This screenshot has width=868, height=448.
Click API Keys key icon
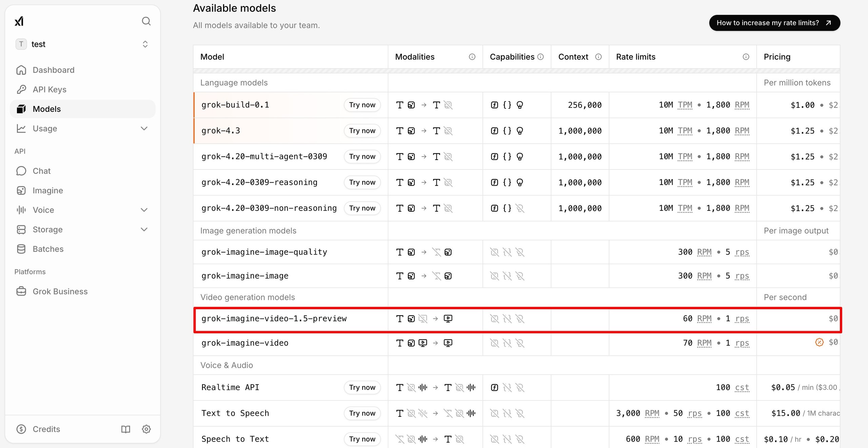21,89
